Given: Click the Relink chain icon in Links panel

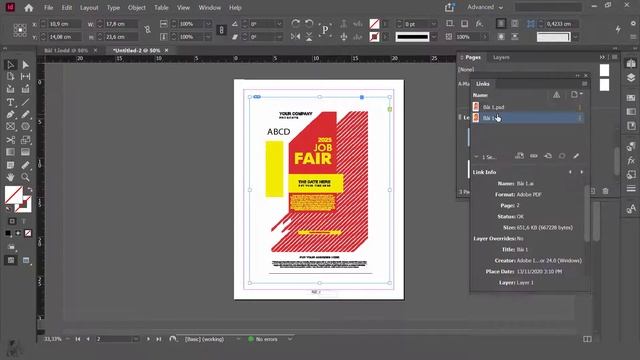Looking at the screenshot, I should 533,156.
